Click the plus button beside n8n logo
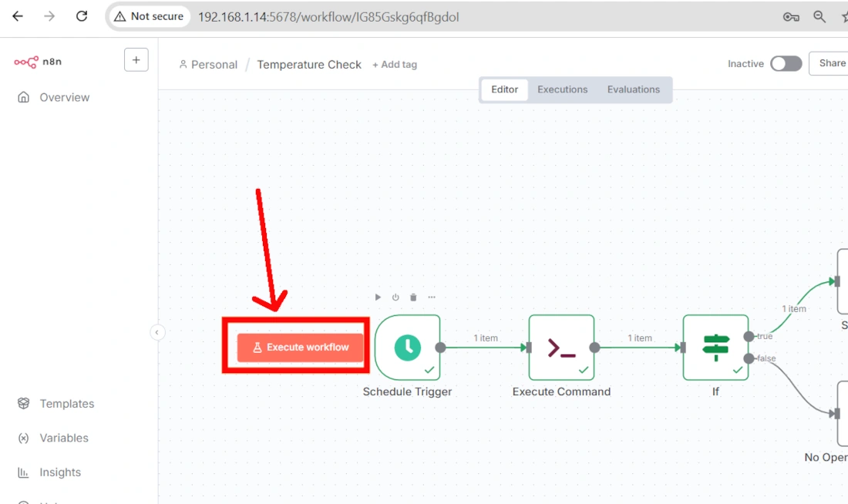Screen dimensions: 848x504 [x=136, y=60]
